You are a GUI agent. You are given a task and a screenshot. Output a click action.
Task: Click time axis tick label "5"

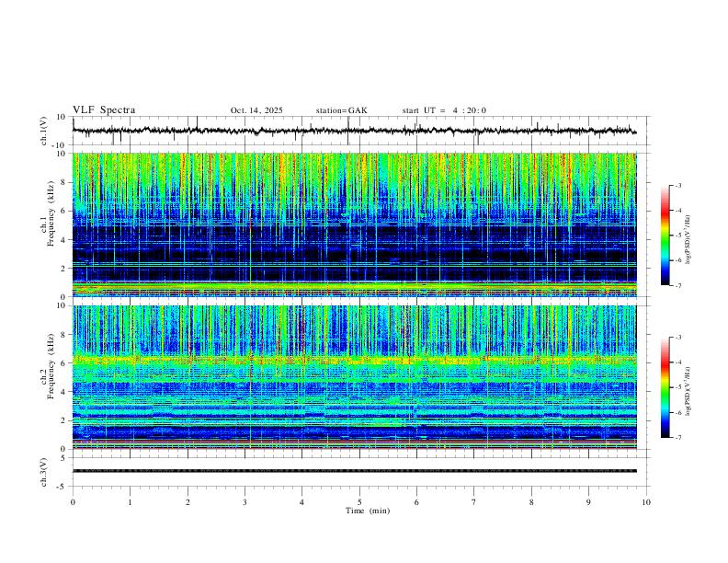tap(359, 502)
